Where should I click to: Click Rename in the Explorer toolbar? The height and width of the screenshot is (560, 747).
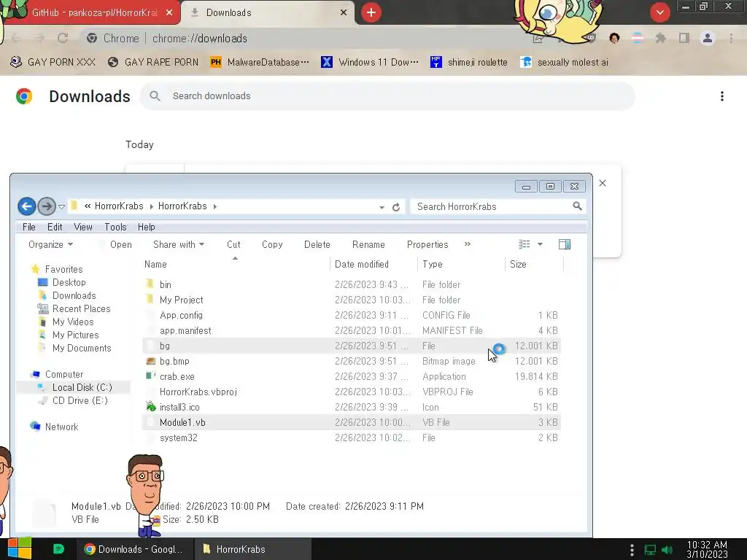click(368, 244)
